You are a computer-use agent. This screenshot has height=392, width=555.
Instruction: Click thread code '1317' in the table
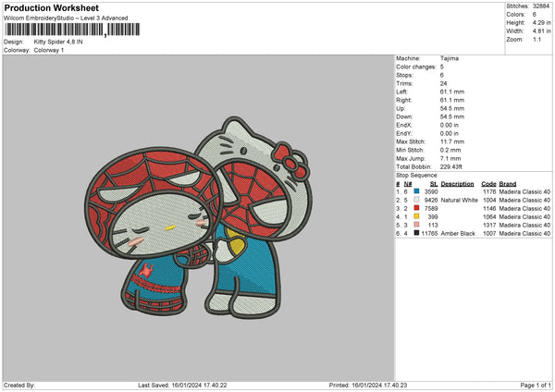point(489,225)
